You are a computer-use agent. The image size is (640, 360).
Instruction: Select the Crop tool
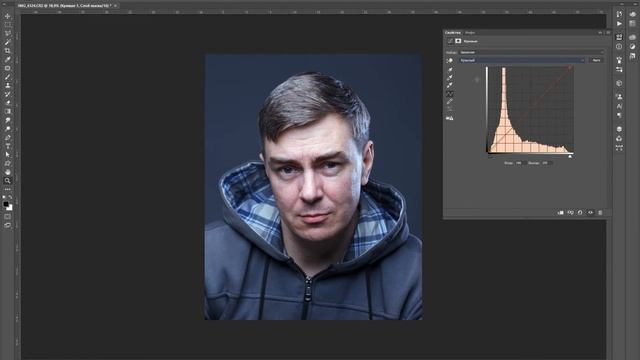(x=7, y=51)
